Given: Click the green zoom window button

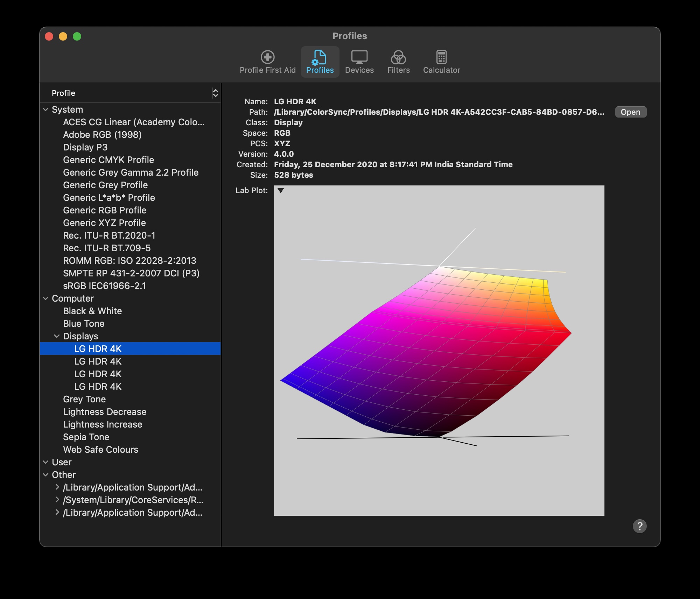Looking at the screenshot, I should [77, 36].
